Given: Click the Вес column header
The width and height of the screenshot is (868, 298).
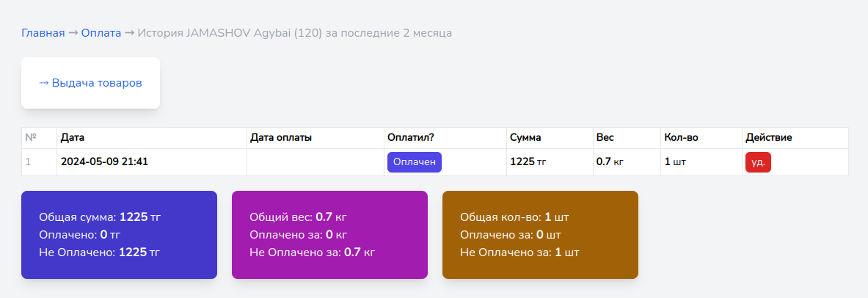Looking at the screenshot, I should [x=605, y=138].
